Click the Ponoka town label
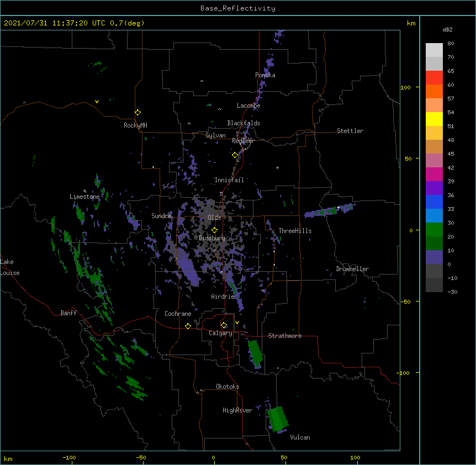This screenshot has width=476, height=465. (x=265, y=75)
